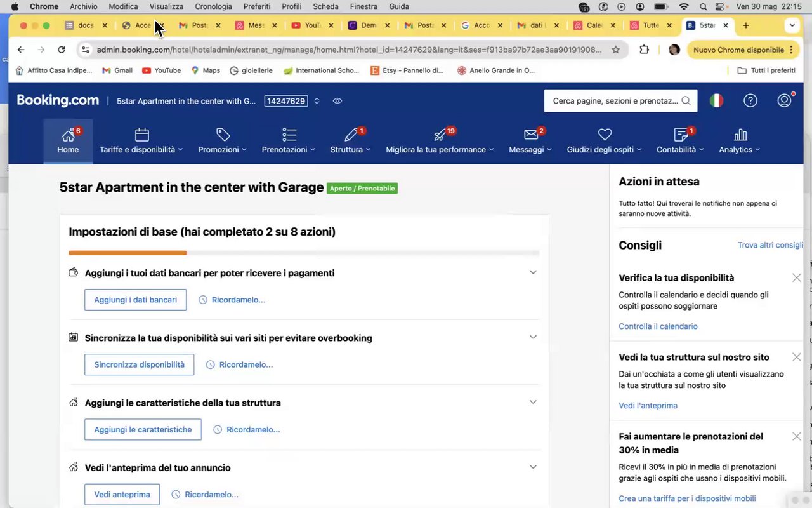Click the Wi-Fi icon in menu bar
812x508 pixels.
pos(683,6)
